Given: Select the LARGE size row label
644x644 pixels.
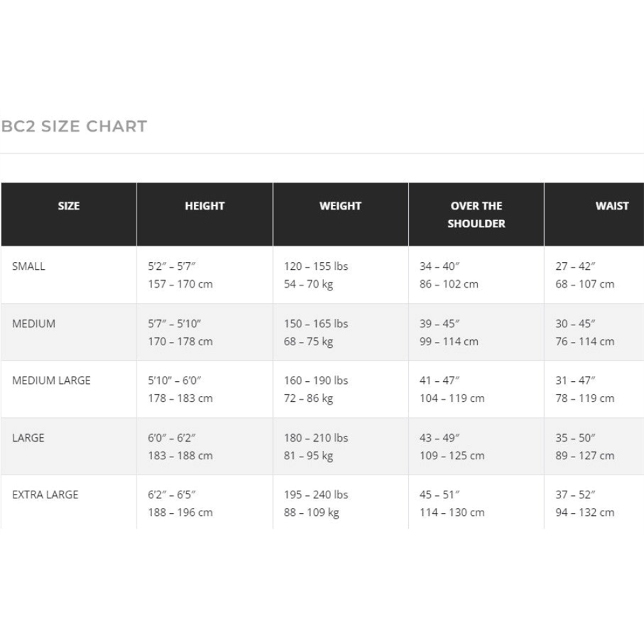Looking at the screenshot, I should click(x=28, y=438).
